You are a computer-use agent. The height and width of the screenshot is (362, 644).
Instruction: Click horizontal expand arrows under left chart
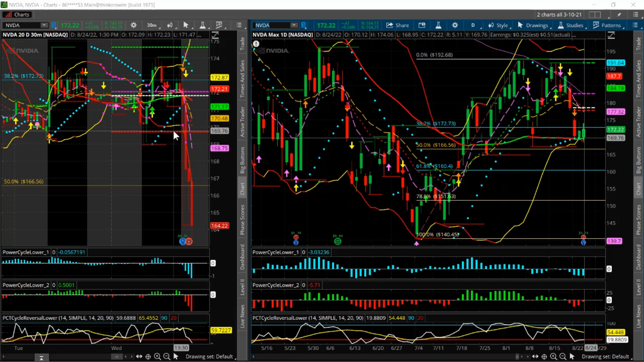coord(139,357)
